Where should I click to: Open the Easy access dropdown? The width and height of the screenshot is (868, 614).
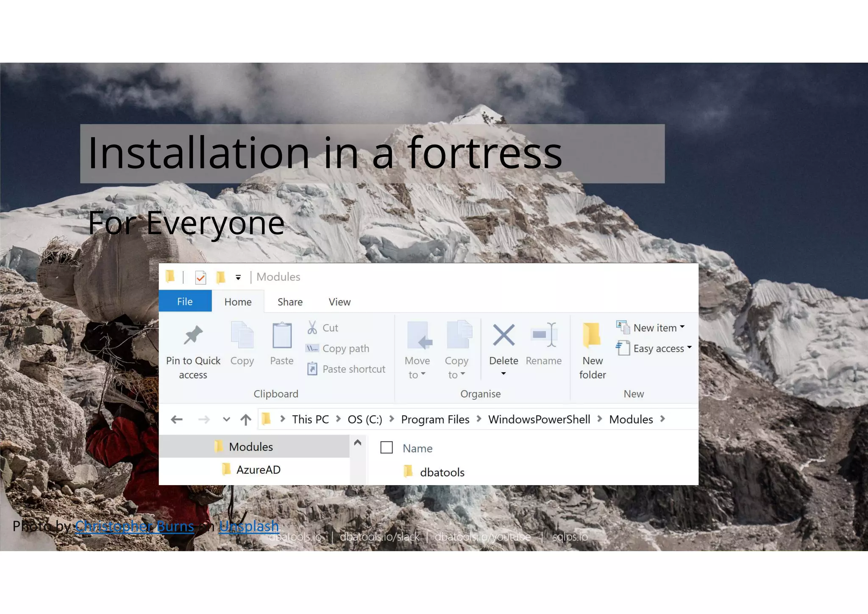click(689, 348)
